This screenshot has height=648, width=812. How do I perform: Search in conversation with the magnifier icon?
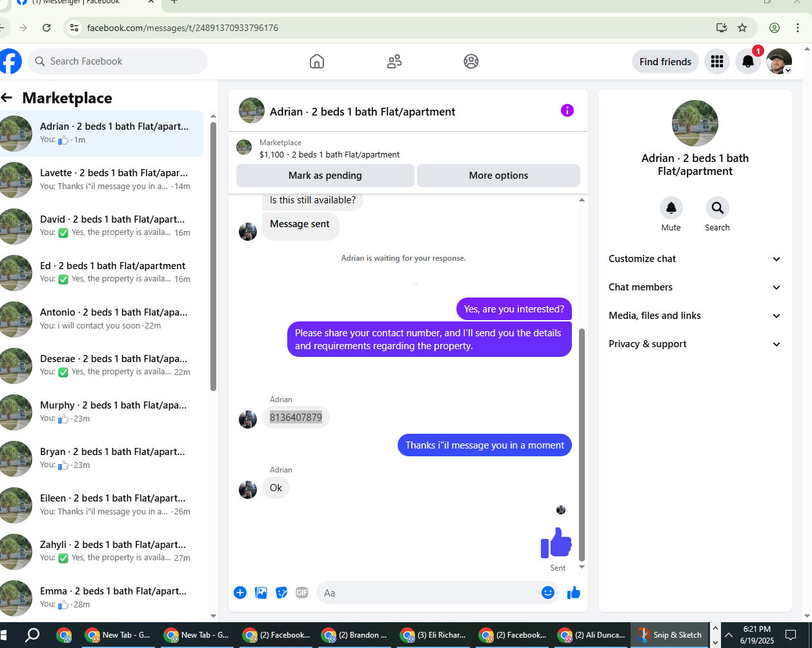tap(717, 208)
